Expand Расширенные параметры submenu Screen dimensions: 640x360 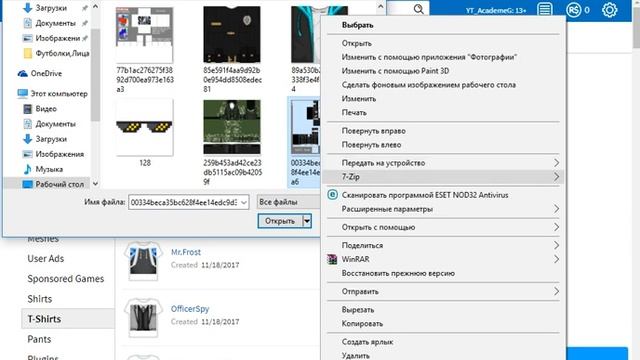coord(556,209)
